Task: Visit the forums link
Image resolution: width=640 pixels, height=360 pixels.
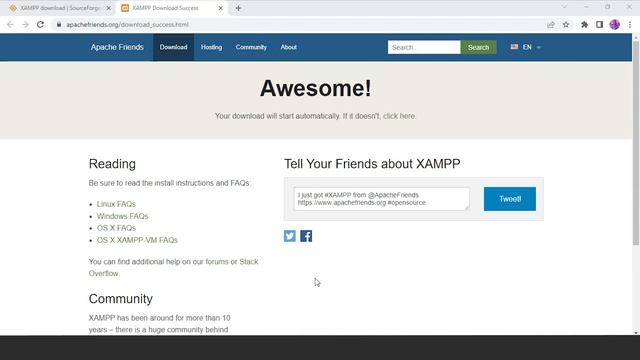Action: (x=217, y=261)
